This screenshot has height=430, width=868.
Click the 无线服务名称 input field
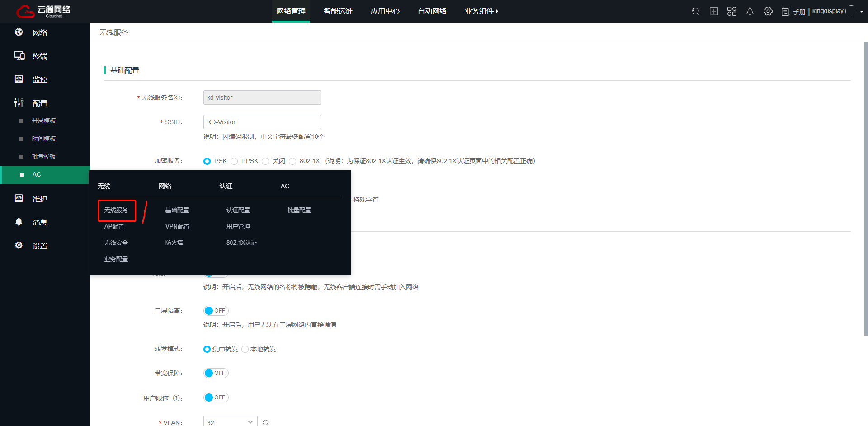coord(262,98)
